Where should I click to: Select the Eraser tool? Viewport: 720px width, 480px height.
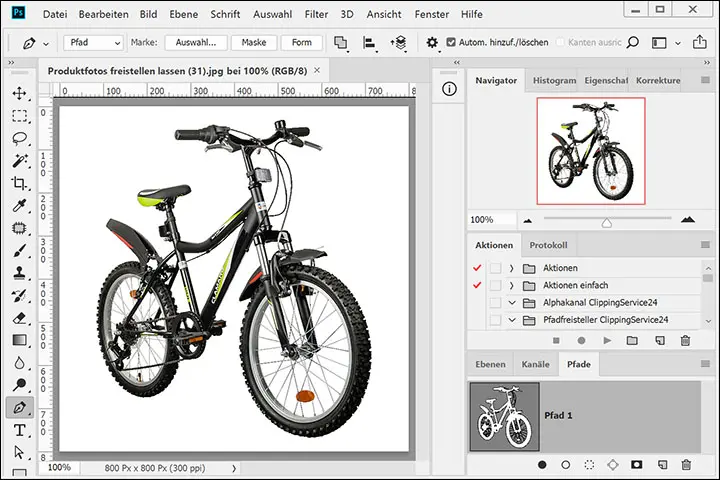pos(19,318)
